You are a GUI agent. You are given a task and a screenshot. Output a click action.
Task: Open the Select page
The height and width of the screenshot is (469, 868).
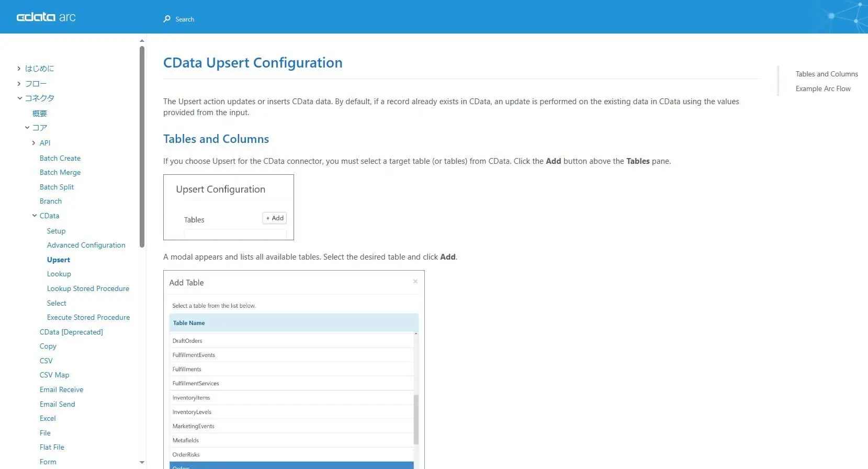57,303
